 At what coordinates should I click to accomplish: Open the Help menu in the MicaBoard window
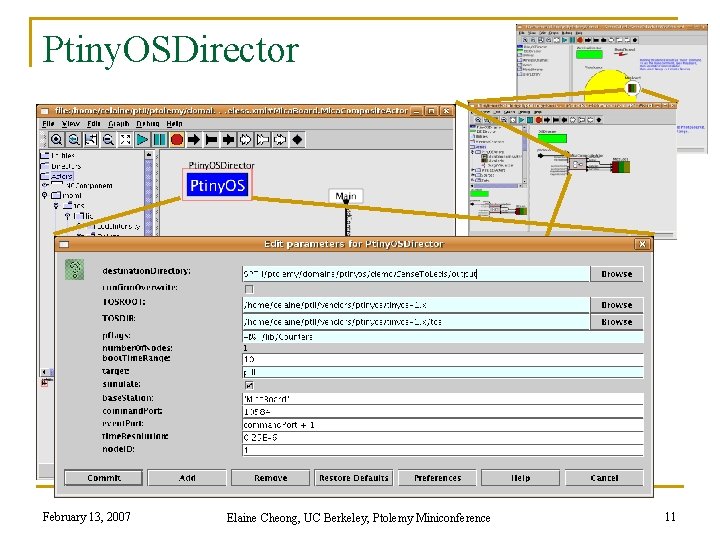(x=174, y=124)
